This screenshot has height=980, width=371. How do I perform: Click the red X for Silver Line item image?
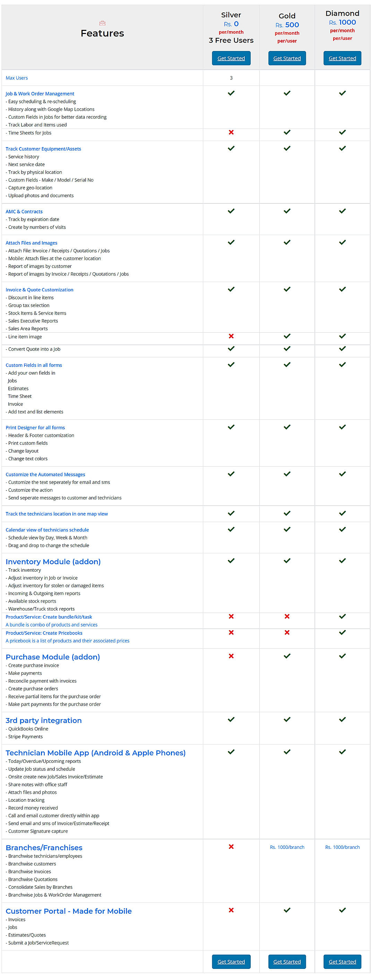[231, 336]
